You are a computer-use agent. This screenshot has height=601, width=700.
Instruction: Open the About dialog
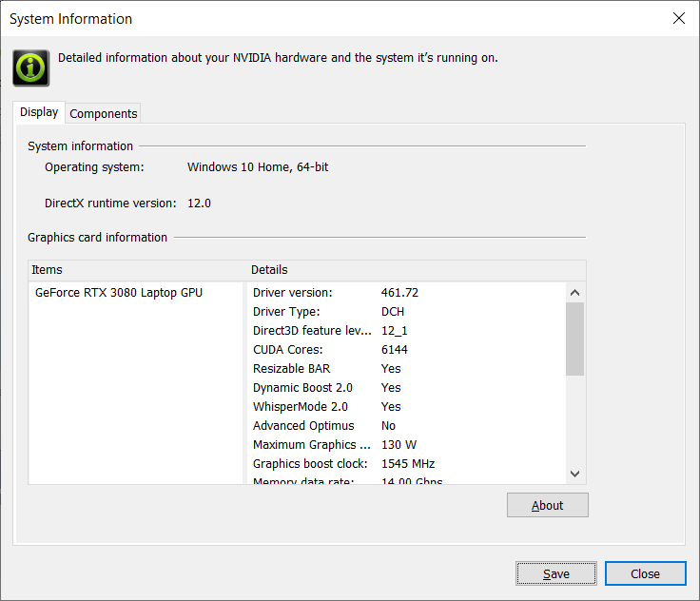pos(547,505)
